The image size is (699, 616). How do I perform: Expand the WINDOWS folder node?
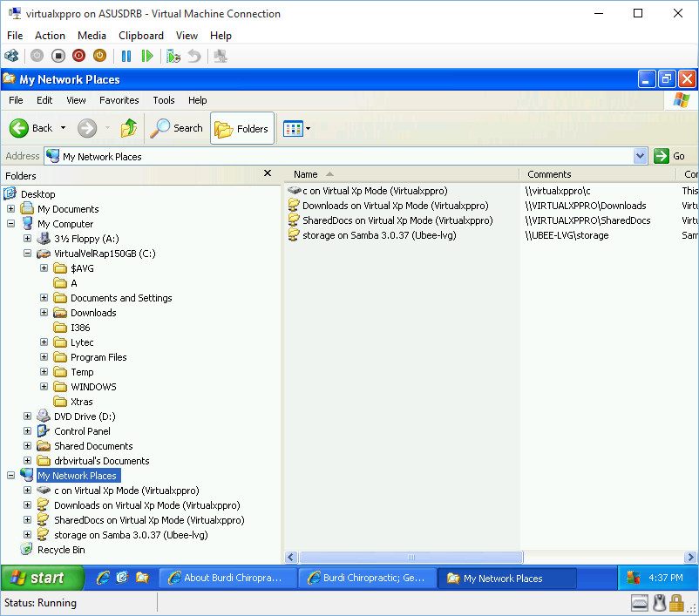pyautogui.click(x=44, y=387)
